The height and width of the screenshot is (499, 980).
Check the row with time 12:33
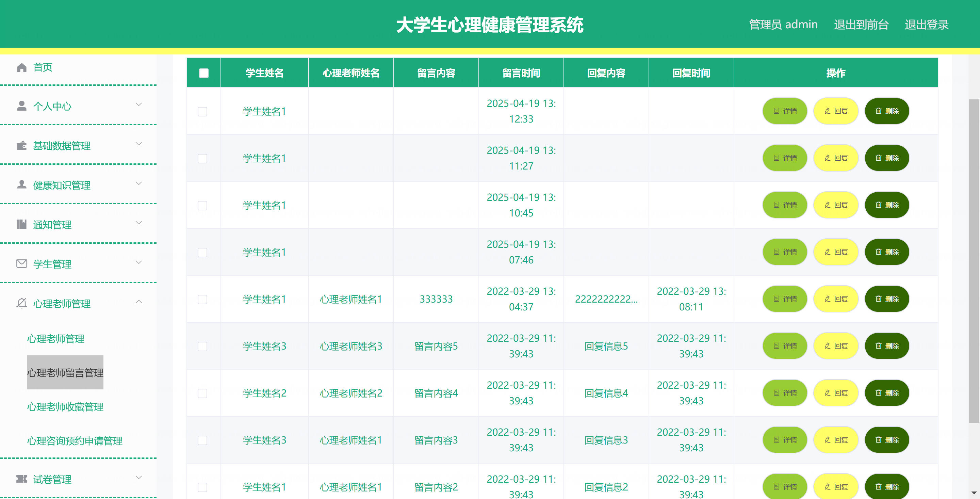tap(202, 111)
